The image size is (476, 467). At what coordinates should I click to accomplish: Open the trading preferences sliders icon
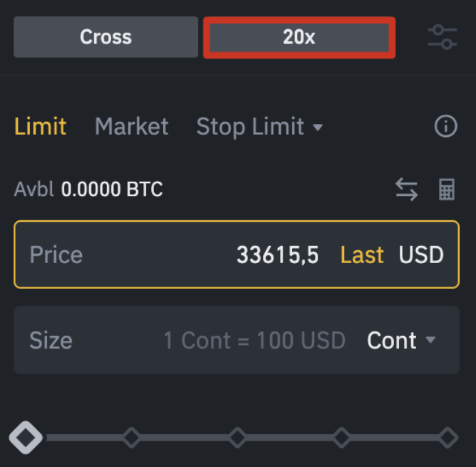pos(443,37)
